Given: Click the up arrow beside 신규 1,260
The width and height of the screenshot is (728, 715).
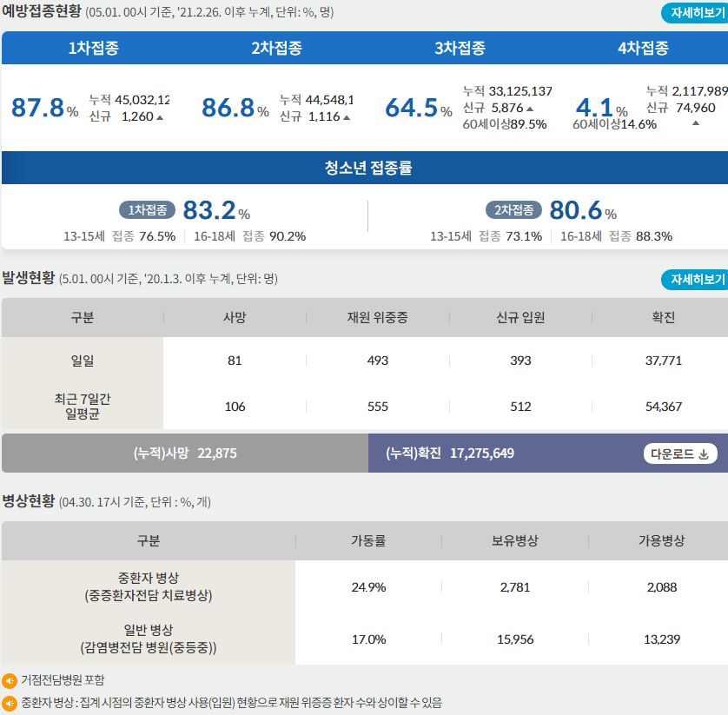Looking at the screenshot, I should pyautogui.click(x=160, y=117).
